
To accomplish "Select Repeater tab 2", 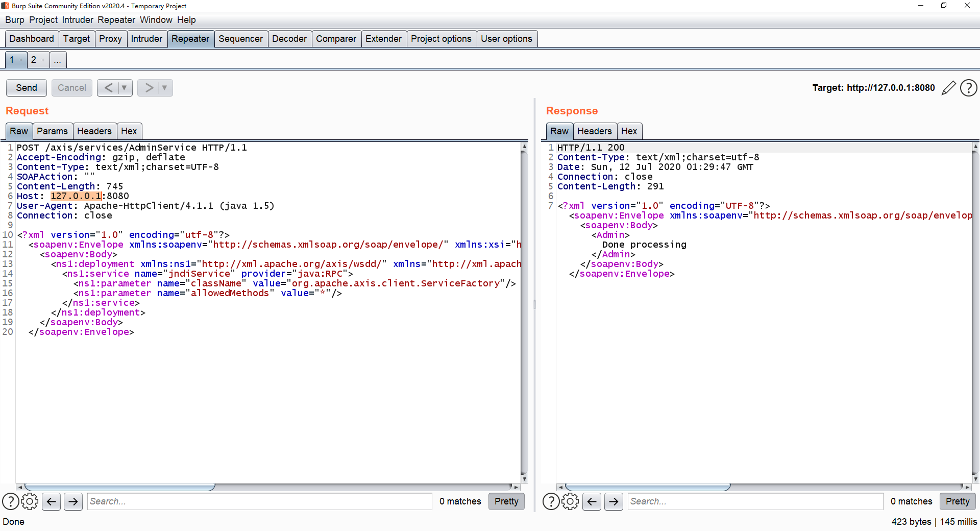I will [34, 60].
